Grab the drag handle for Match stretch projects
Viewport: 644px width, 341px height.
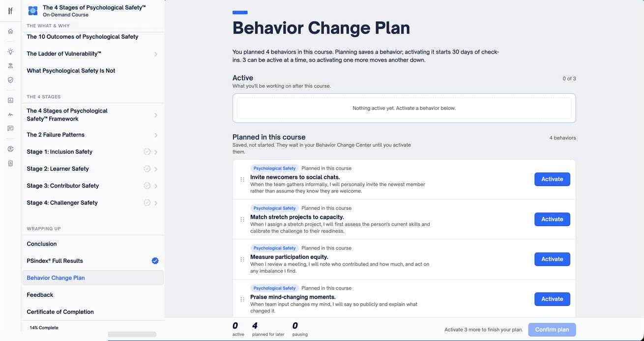242,219
